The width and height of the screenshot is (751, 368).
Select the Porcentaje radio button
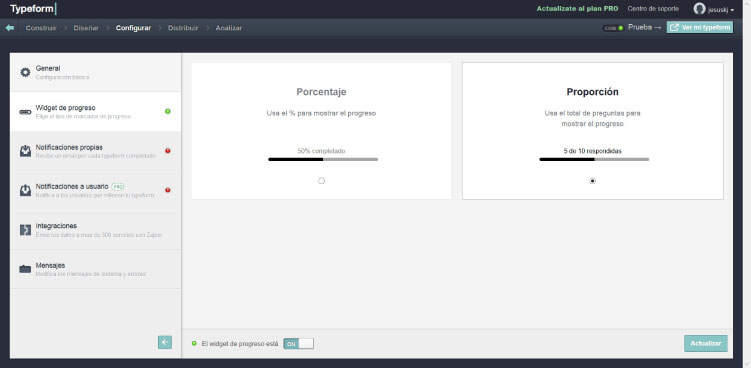pos(321,181)
